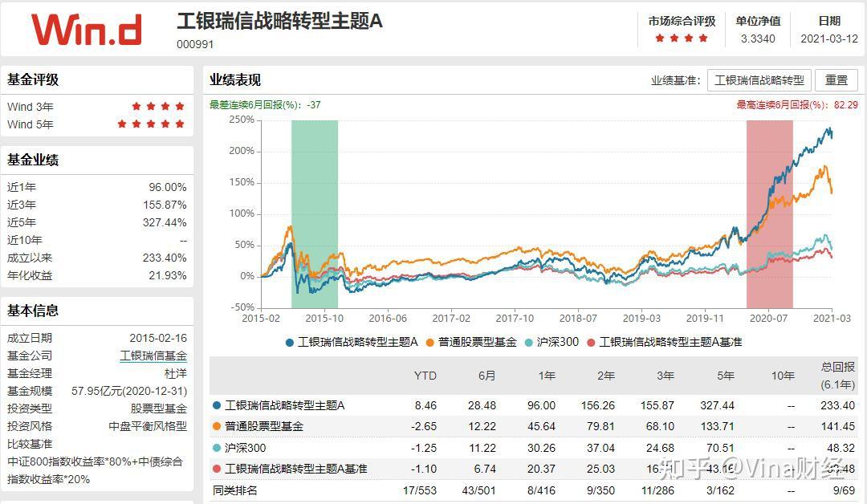
Task: Click the 重置 reset button
Action: tap(836, 81)
